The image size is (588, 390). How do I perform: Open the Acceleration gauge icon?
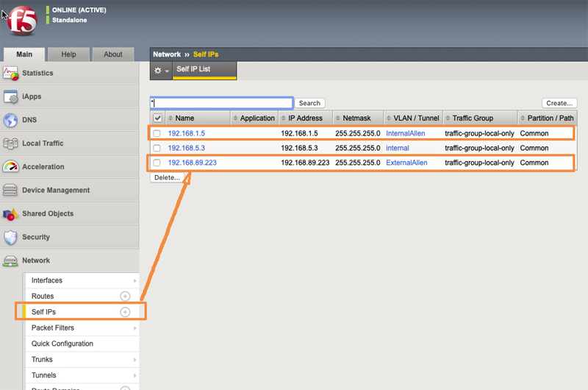coord(10,166)
